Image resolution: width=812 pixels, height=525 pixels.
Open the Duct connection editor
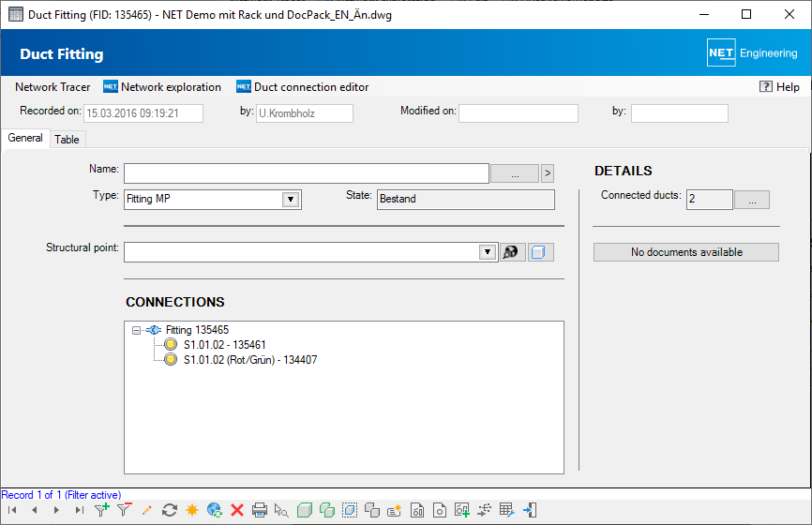(x=310, y=87)
